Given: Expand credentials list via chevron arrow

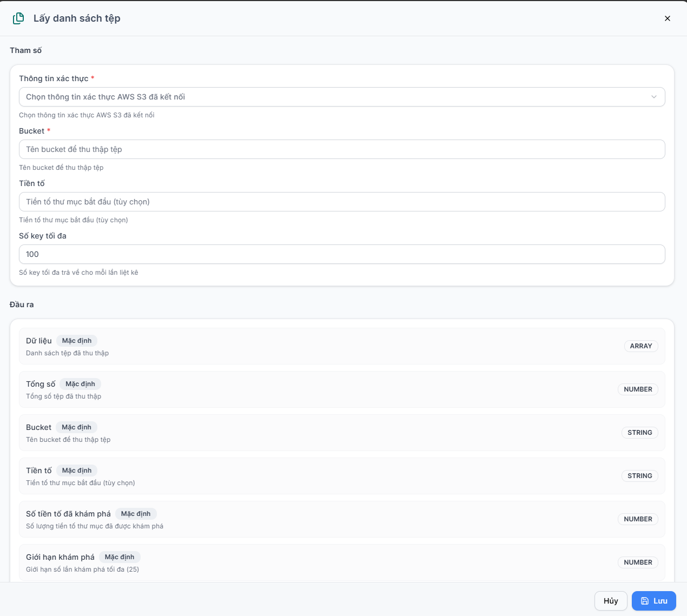Looking at the screenshot, I should (654, 97).
